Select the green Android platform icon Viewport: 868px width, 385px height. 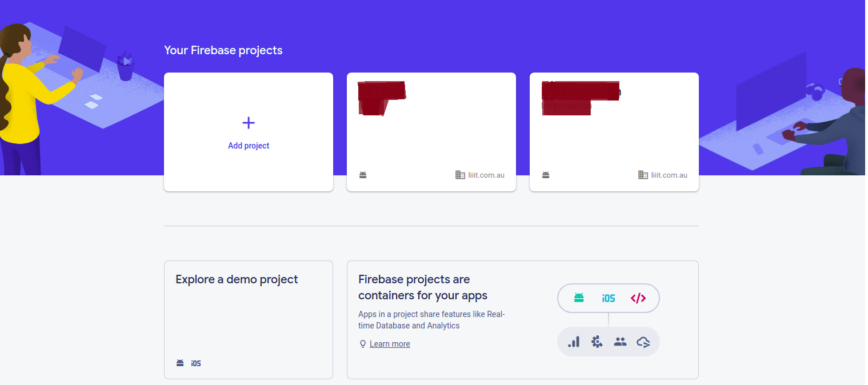pyautogui.click(x=579, y=298)
